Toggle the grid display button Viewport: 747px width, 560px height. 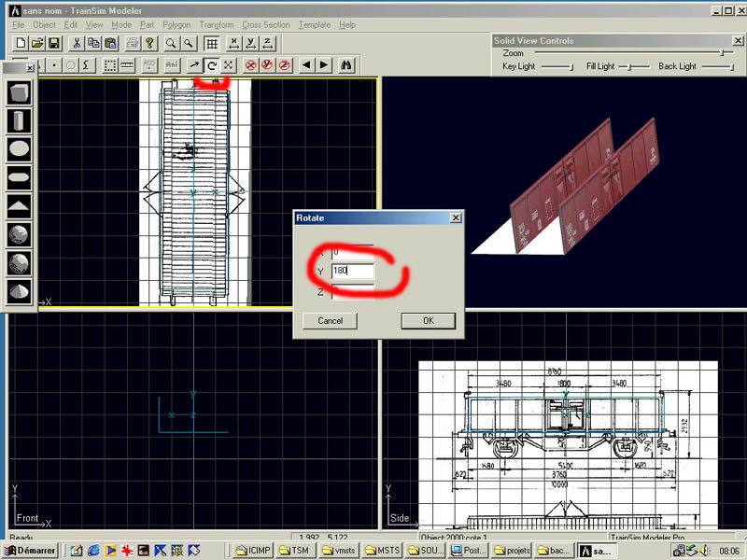click(212, 44)
